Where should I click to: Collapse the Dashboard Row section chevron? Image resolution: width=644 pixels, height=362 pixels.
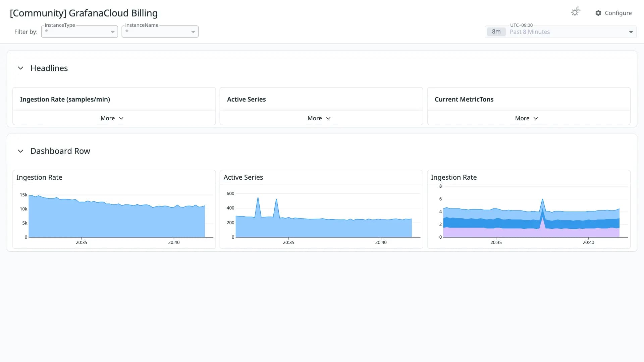tap(20, 151)
